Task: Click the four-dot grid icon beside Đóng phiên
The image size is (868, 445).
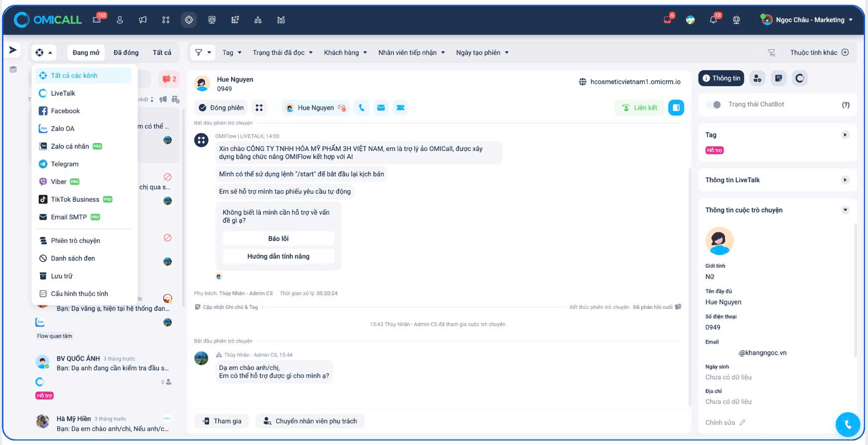Action: 259,108
